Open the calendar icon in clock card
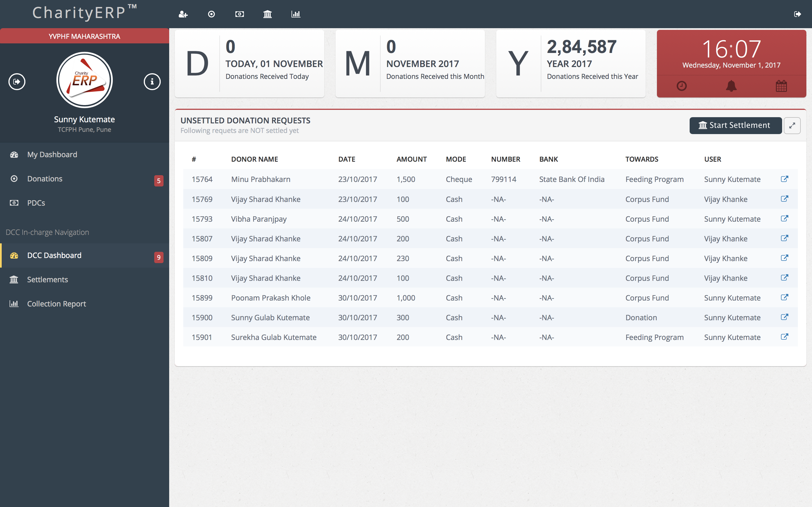 point(781,86)
